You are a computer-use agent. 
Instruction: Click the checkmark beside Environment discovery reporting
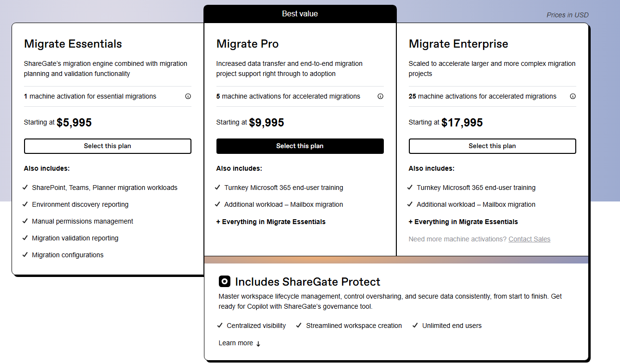[x=25, y=204]
